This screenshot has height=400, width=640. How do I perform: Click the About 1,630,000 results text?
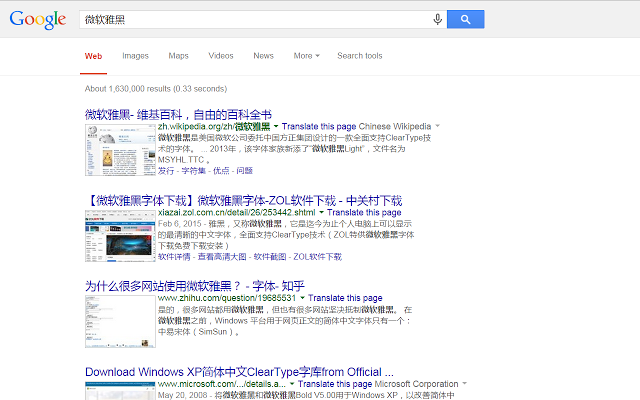click(x=156, y=89)
